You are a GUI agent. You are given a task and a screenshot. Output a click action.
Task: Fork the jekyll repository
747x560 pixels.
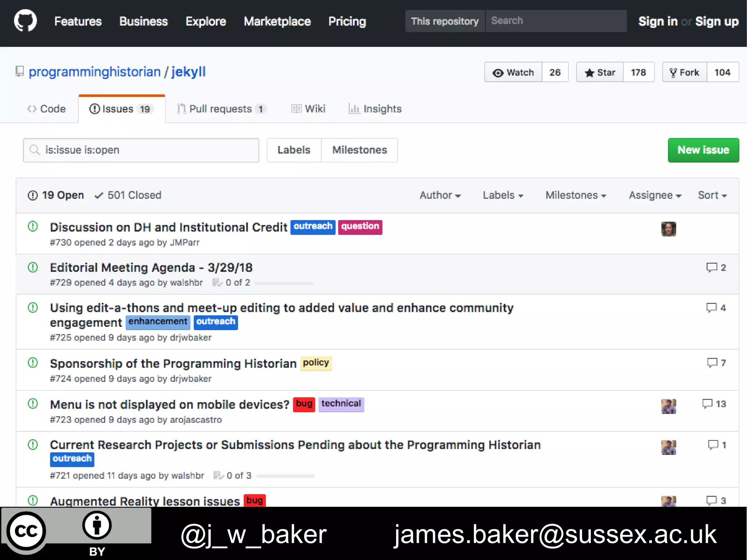(x=685, y=72)
